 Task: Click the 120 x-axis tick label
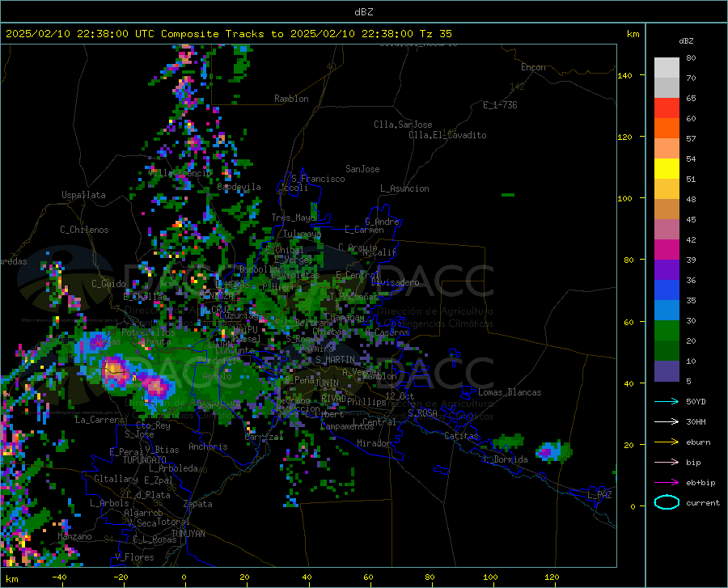pyautogui.click(x=552, y=577)
